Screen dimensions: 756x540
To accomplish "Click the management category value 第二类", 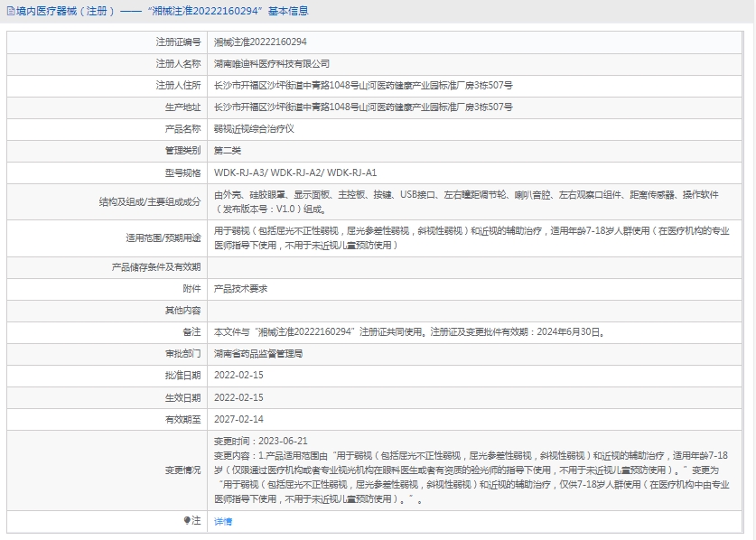I will point(228,151).
